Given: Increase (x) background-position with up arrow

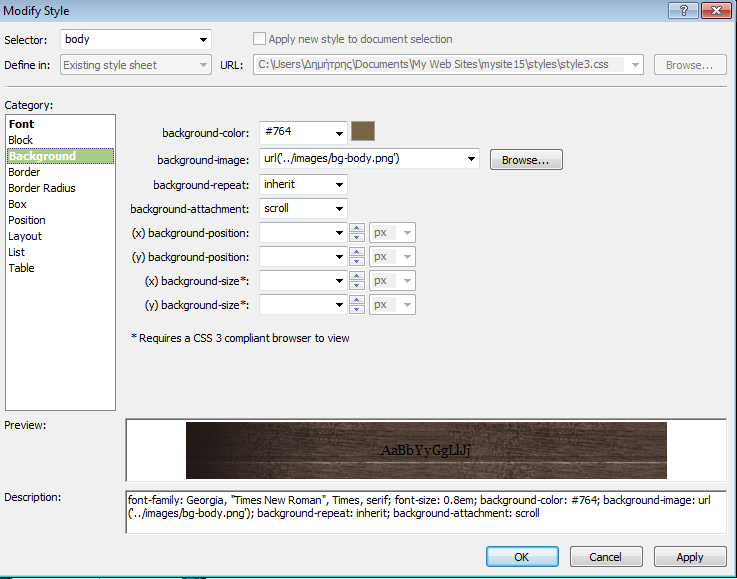Looking at the screenshot, I should [x=357, y=228].
